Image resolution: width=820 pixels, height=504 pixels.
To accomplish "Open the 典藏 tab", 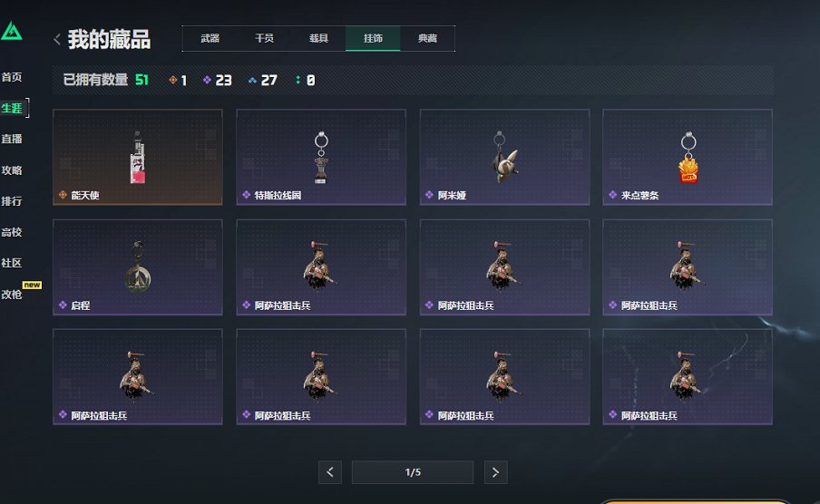I will (427, 38).
